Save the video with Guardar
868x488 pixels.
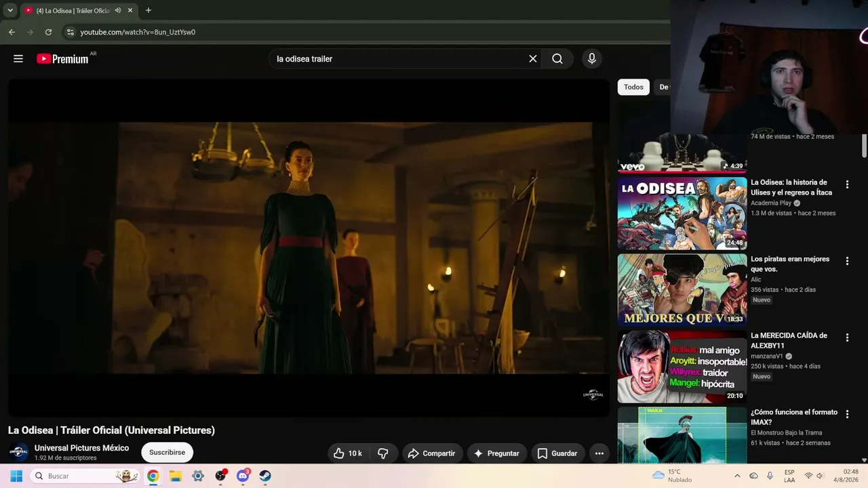[x=557, y=453]
